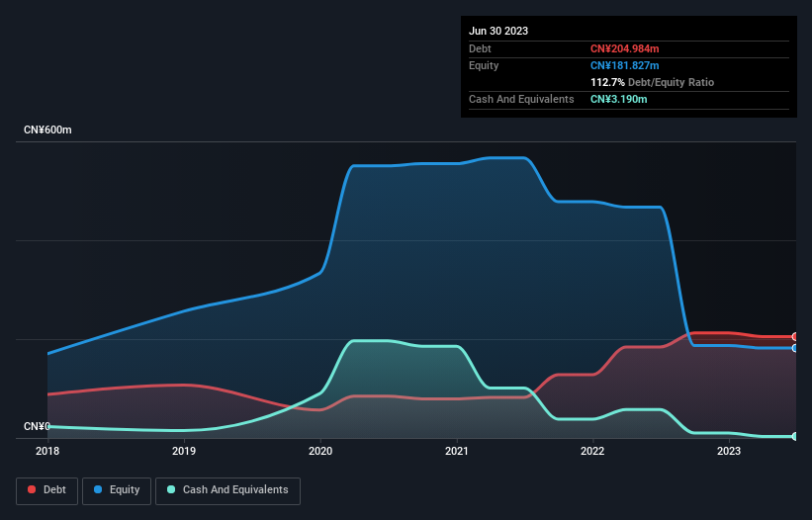Click the CN¥0 axis label
812x520 pixels.
(x=37, y=426)
